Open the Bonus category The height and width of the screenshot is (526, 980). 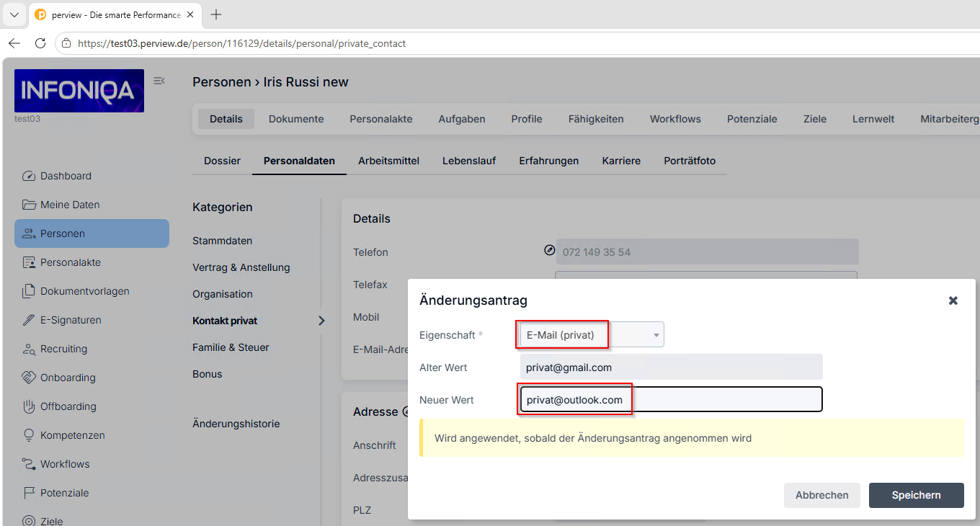(208, 374)
